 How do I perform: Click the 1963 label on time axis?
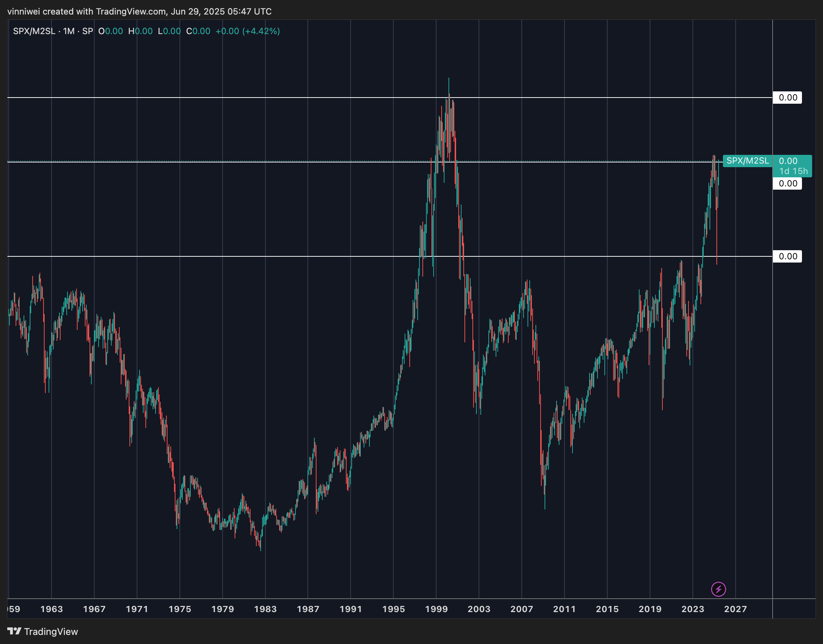51,609
